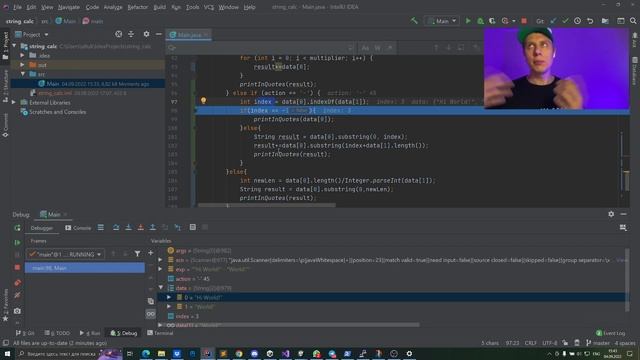Toggle Mute Breakpoints in Debug sidebar
The width and height of the screenshot is (640, 360).
(17, 295)
